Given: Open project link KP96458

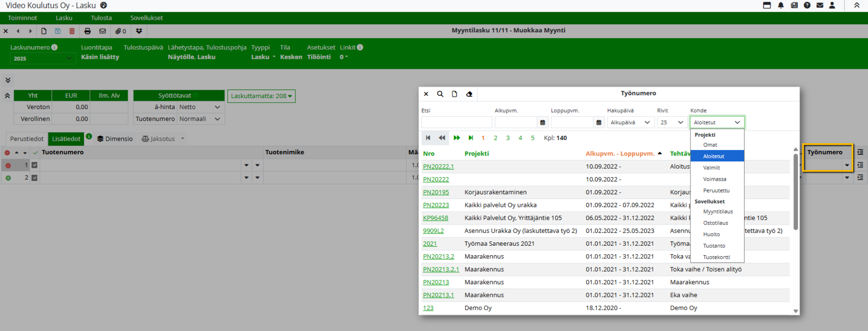Looking at the screenshot, I should (435, 218).
